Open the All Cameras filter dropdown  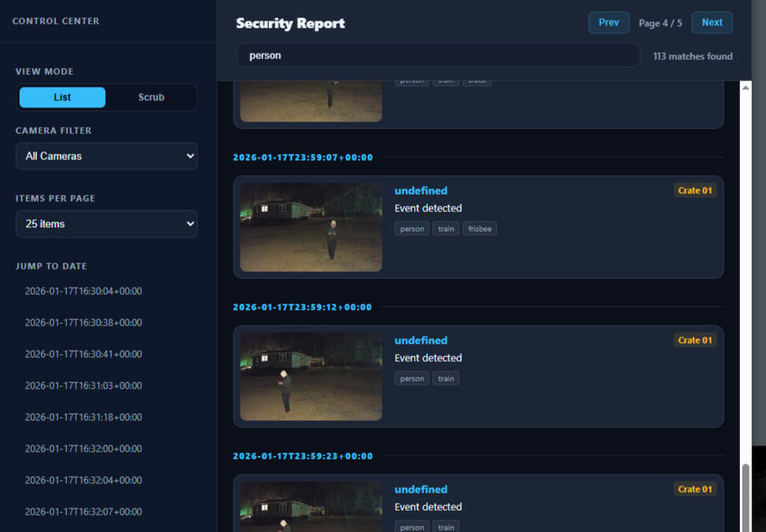106,156
